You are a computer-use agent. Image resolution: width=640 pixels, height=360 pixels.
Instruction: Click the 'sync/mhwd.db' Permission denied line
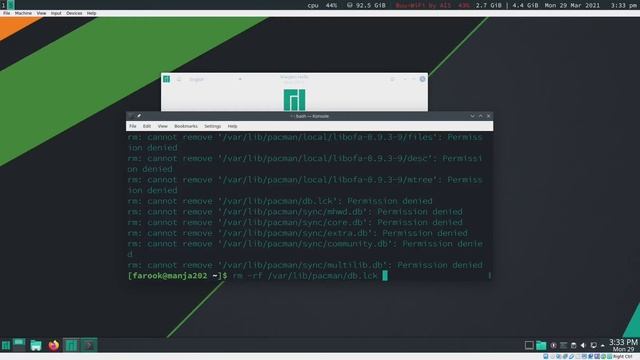(x=295, y=212)
